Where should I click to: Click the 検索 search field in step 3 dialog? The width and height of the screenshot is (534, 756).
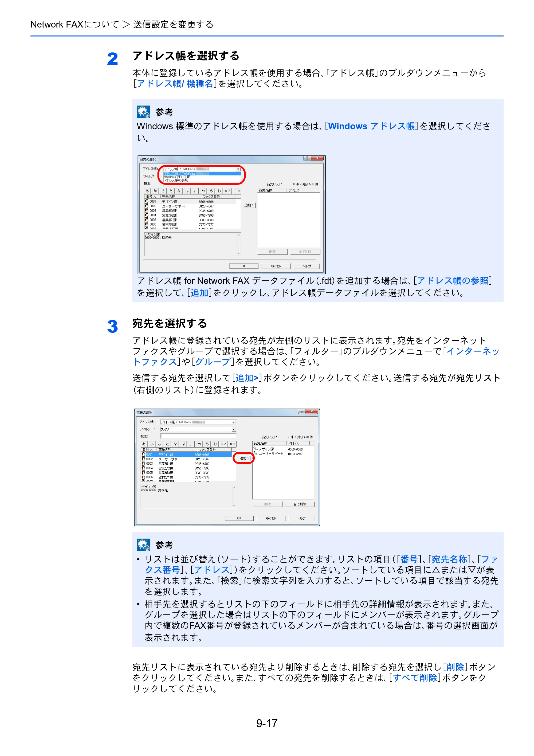click(198, 436)
